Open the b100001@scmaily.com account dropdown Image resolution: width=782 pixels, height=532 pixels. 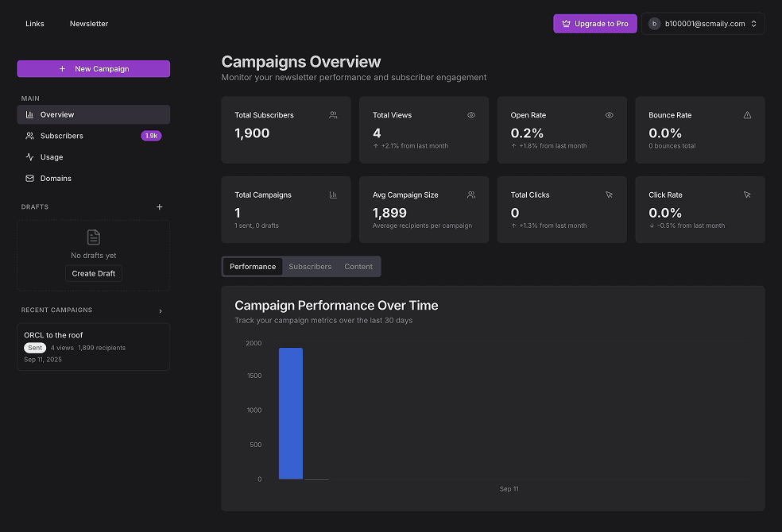click(703, 23)
